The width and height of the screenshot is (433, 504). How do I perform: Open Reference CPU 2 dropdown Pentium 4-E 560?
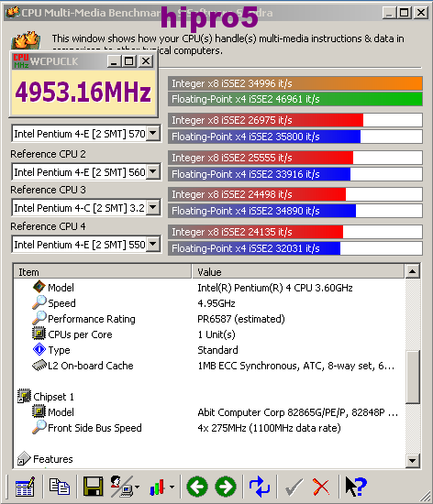tap(153, 171)
